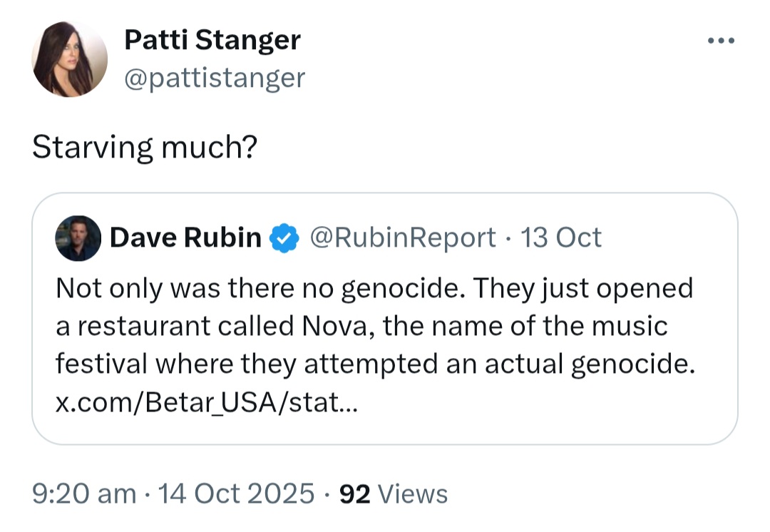
Task: Click the 9:20 am timestamp
Action: coord(84,493)
